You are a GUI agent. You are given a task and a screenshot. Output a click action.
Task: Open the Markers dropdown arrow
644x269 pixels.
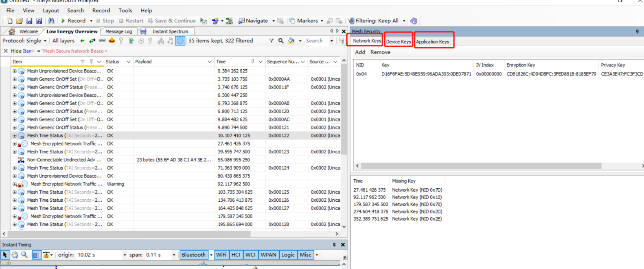pos(322,21)
